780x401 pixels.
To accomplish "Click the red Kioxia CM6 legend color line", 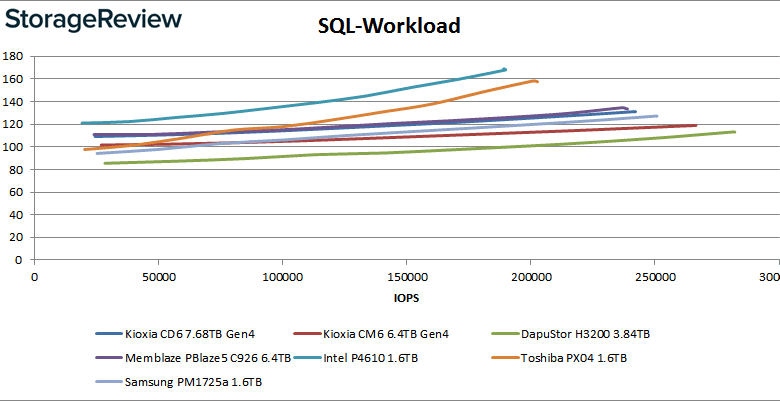I will tap(307, 334).
